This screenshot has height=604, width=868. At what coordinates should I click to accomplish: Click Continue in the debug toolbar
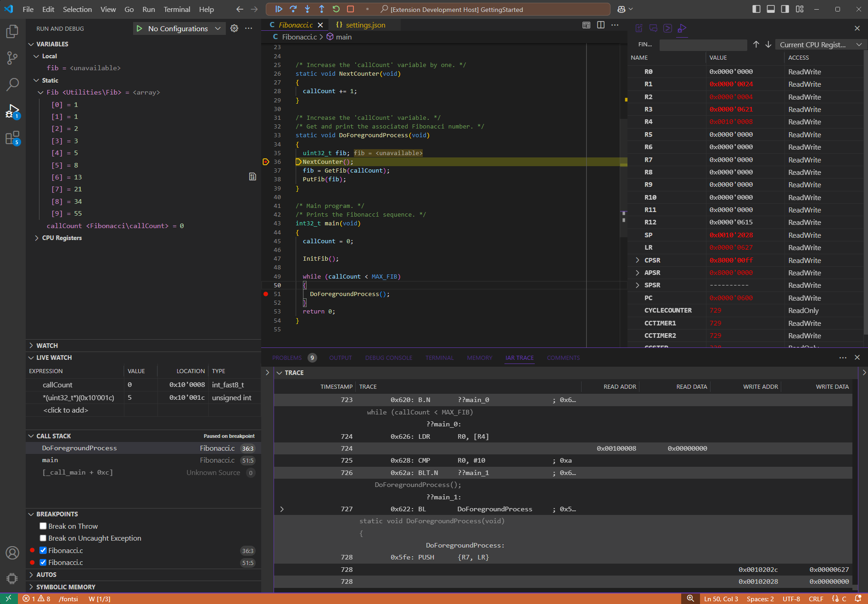279,9
